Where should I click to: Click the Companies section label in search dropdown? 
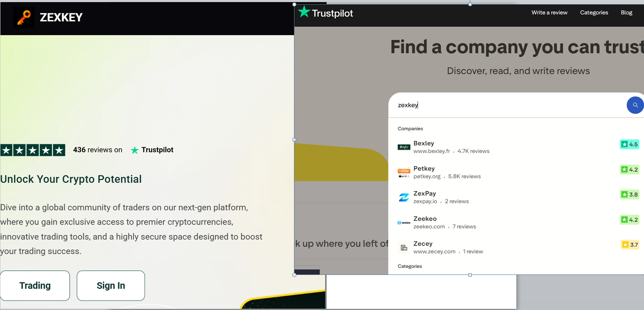tap(410, 129)
